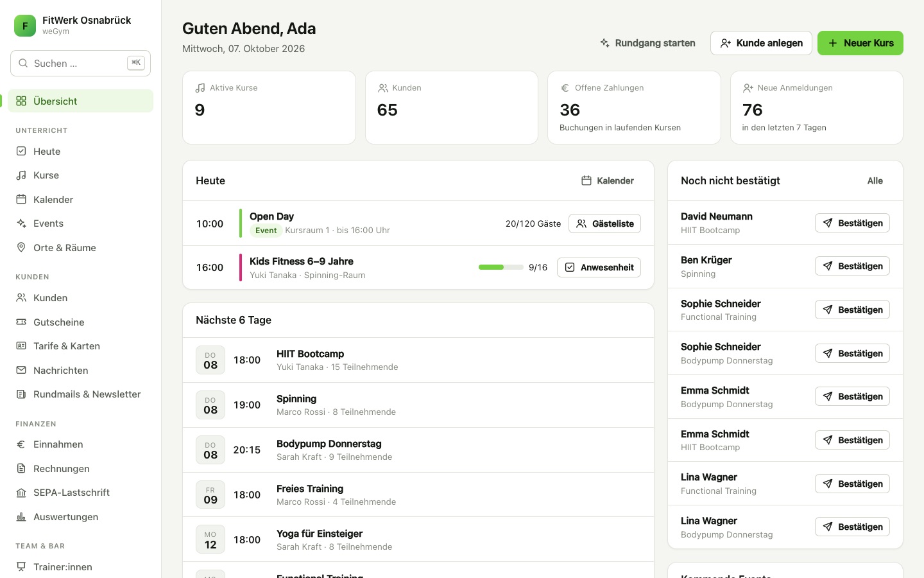Confirm Lina Wagner Bodypump Donnerstag

[x=852, y=527]
